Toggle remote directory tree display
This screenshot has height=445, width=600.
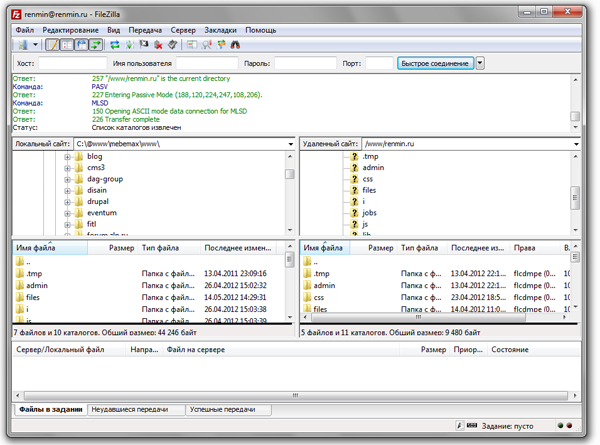pyautogui.click(x=82, y=45)
